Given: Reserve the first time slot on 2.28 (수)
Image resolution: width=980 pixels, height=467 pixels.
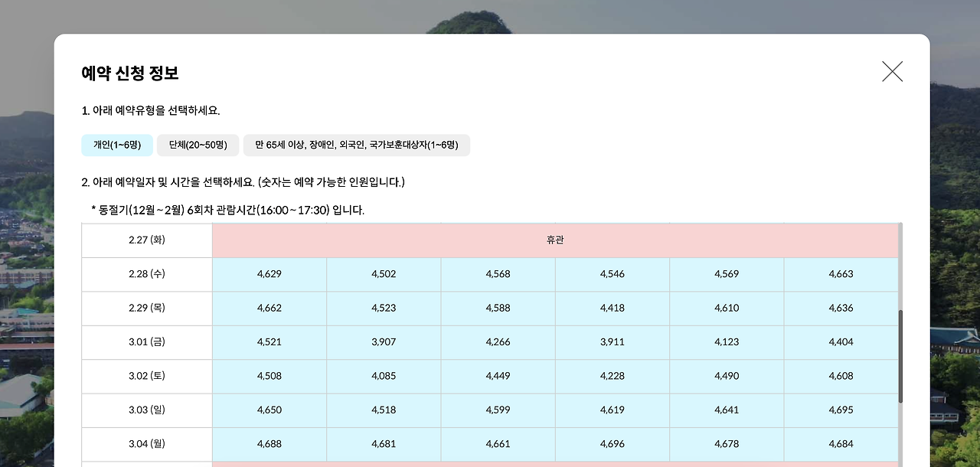Looking at the screenshot, I should (x=269, y=273).
